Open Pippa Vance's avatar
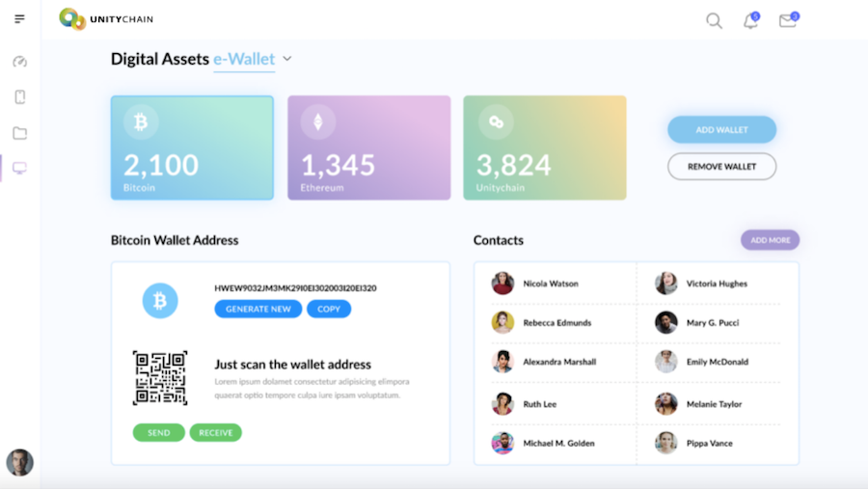The width and height of the screenshot is (868, 489). click(665, 443)
